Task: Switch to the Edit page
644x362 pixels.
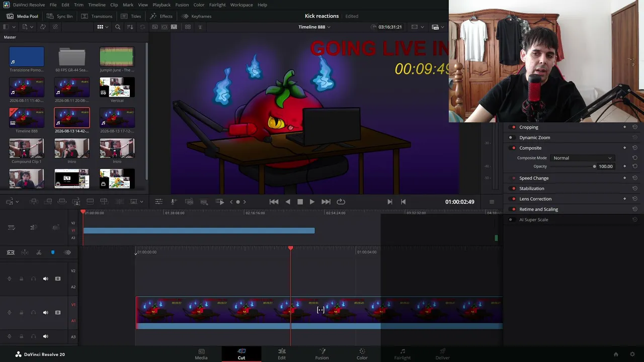Action: click(282, 354)
